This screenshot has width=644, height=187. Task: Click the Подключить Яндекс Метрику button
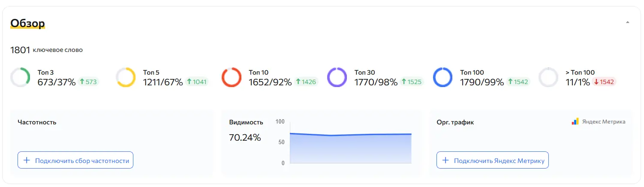click(x=493, y=160)
